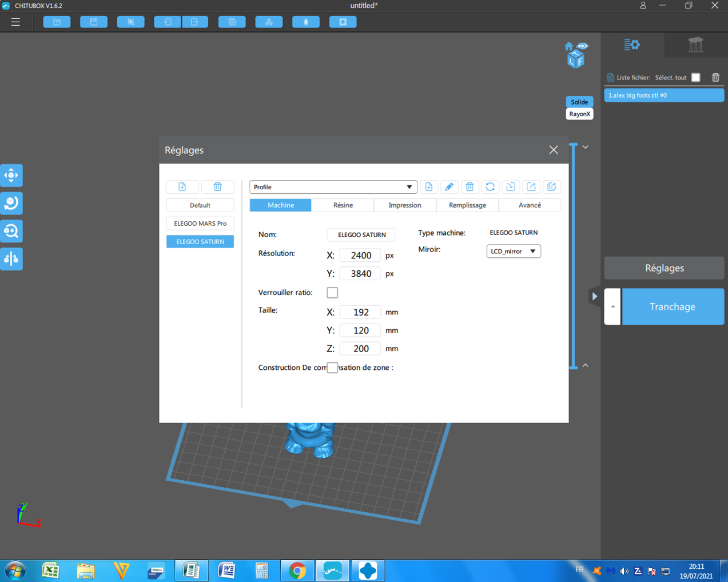Click the Nom field ELEGOO SATURN
Viewport: 728px width, 582px height.
click(x=361, y=235)
